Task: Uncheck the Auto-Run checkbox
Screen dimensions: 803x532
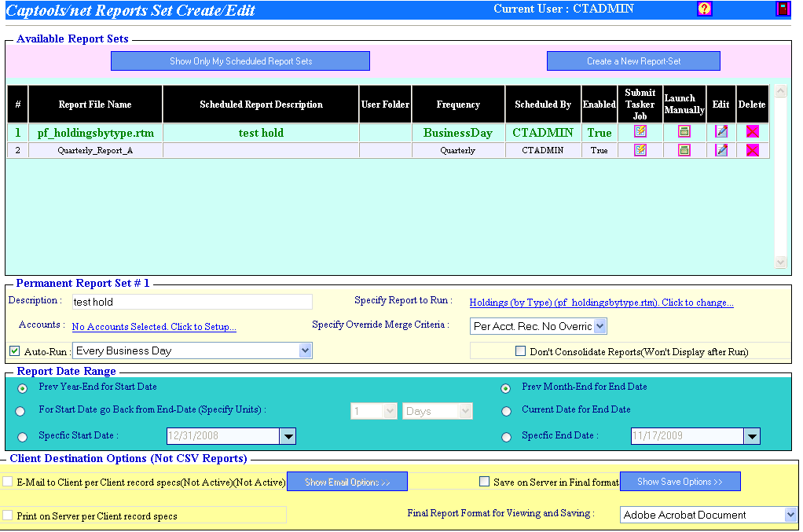Action: (15, 350)
